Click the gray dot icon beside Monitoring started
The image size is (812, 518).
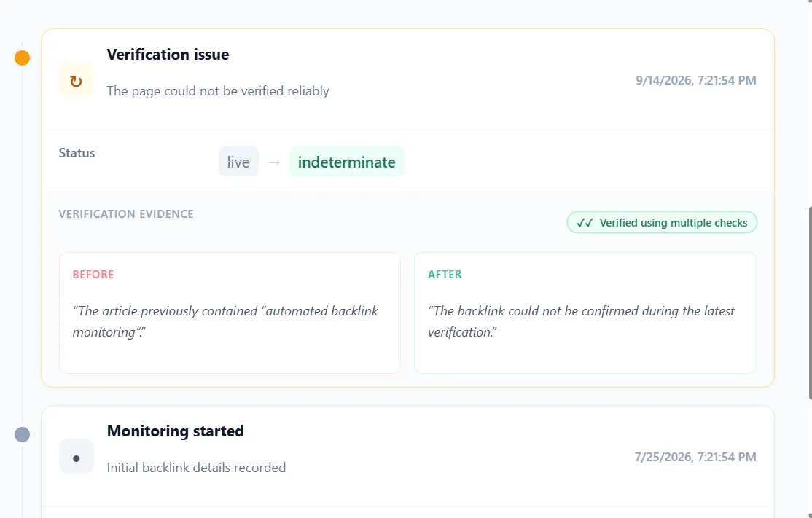(76, 457)
